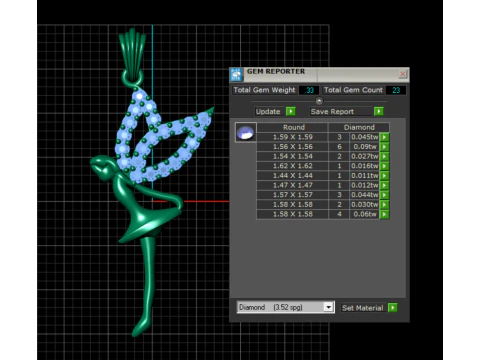
Task: Click the Total Gem Weight label
Action: coord(264,90)
